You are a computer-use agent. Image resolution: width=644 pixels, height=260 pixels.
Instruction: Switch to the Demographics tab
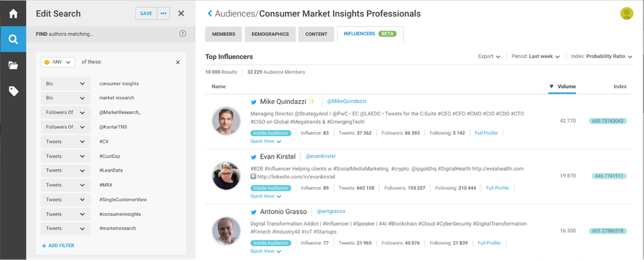click(270, 34)
